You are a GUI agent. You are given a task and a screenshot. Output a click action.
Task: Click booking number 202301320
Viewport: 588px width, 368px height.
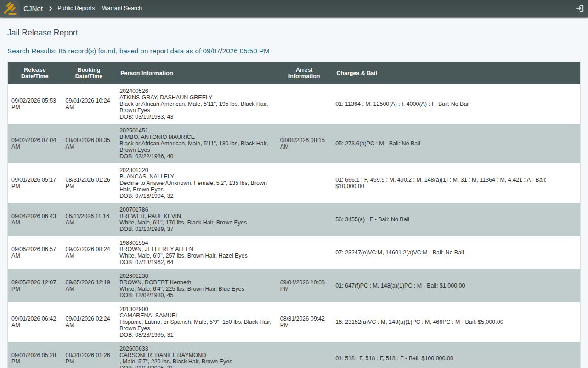134,170
